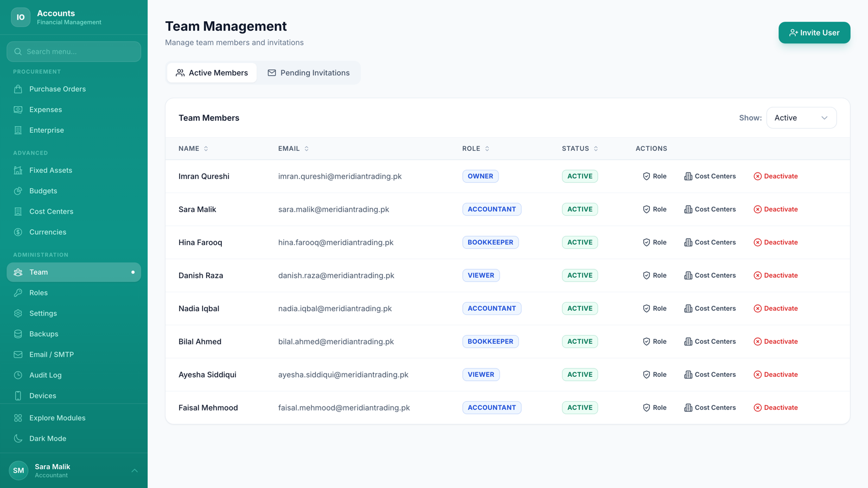Viewport: 868px width, 488px height.
Task: Change Role for Ayesha Siddiqui
Action: coord(654,375)
